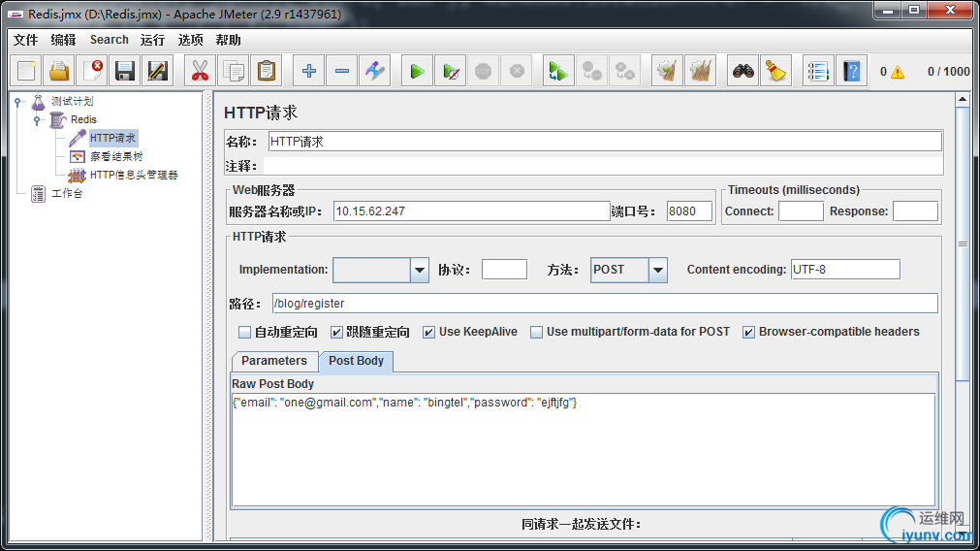980x551 pixels.
Task: Click Remote Stop All icon
Action: (x=592, y=71)
